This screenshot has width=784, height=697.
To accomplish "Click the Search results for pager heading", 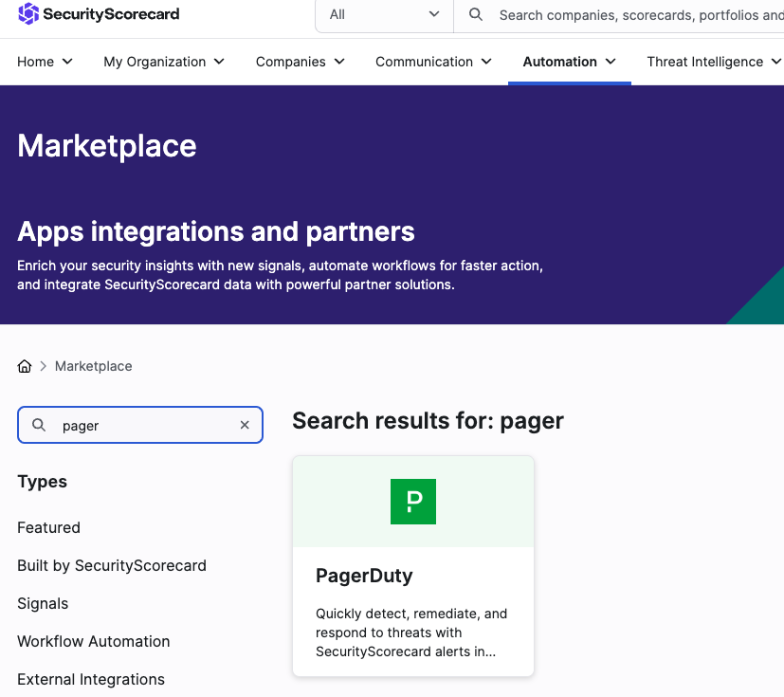I will coord(428,420).
